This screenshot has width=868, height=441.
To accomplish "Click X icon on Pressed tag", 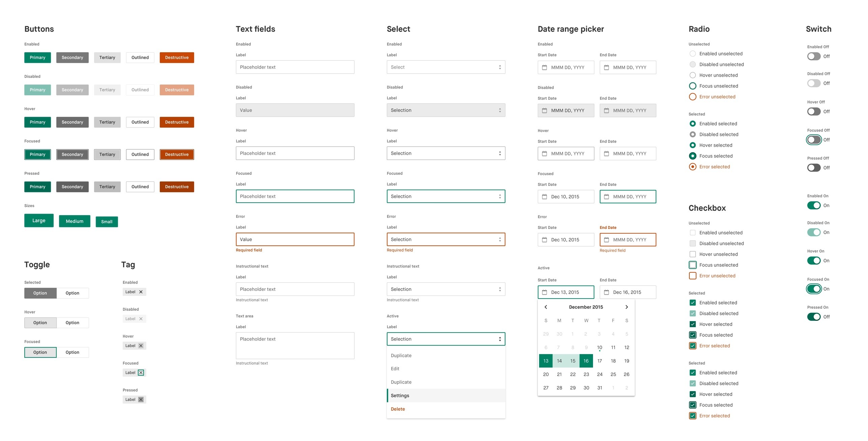I will [141, 400].
